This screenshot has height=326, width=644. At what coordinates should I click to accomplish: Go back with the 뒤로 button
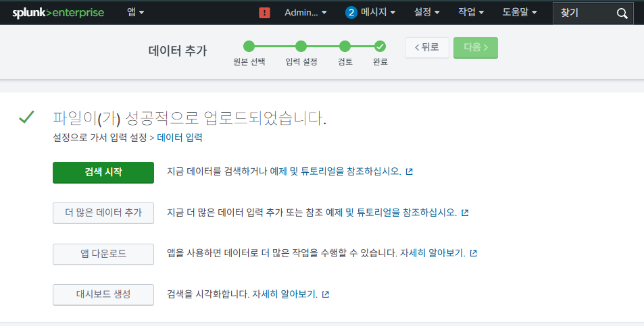pyautogui.click(x=426, y=47)
